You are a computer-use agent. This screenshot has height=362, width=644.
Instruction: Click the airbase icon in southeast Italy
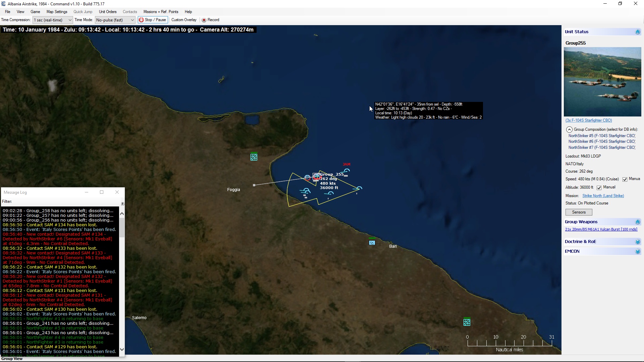click(x=467, y=322)
